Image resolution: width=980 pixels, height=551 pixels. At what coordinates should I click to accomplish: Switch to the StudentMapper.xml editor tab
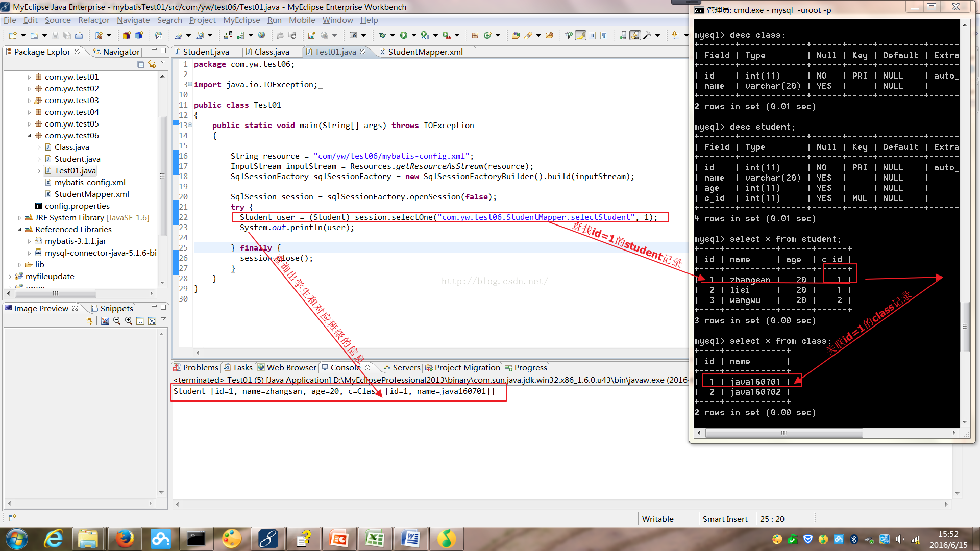(x=425, y=52)
